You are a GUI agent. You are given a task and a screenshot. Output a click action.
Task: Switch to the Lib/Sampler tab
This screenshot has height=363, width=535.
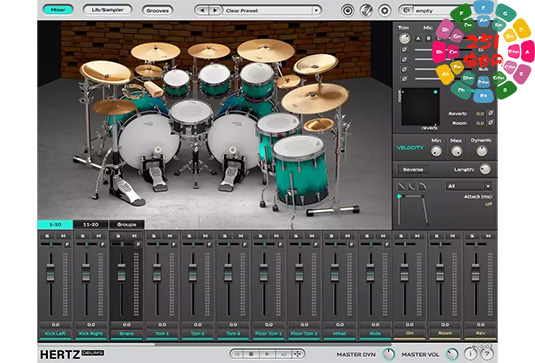point(107,10)
